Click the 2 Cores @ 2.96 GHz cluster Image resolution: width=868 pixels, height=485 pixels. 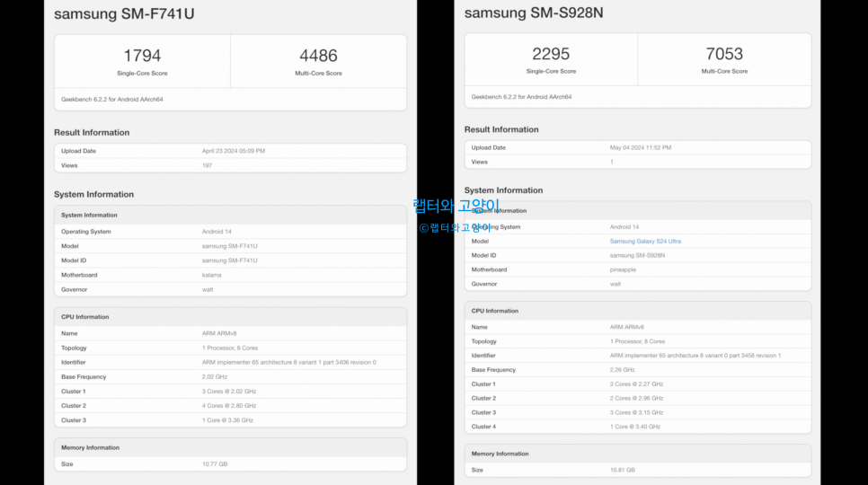click(636, 398)
